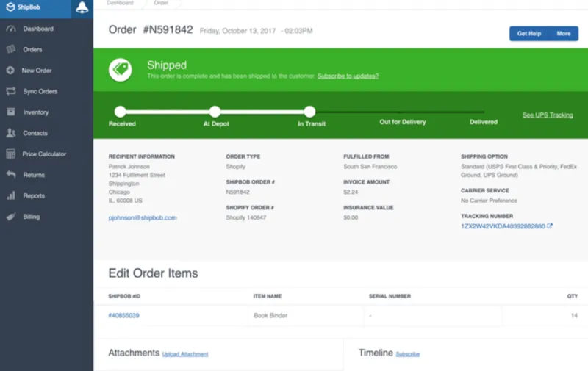The image size is (588, 371).
Task: Open the See UPS Tracking link
Action: pyautogui.click(x=548, y=115)
